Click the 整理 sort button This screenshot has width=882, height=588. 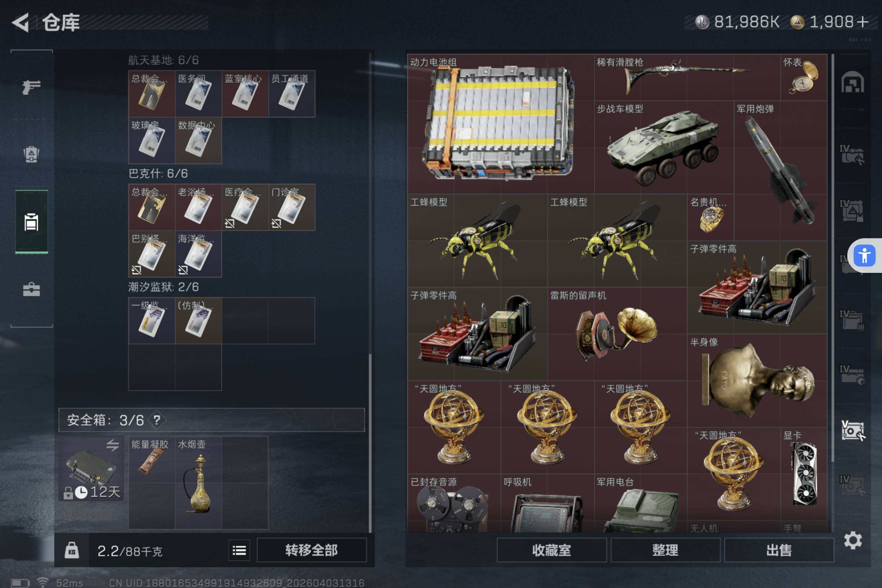[665, 550]
